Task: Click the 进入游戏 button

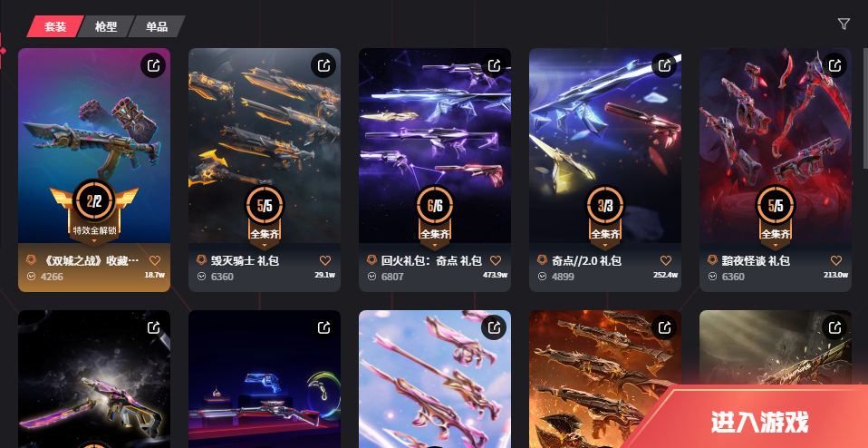Action: click(759, 422)
